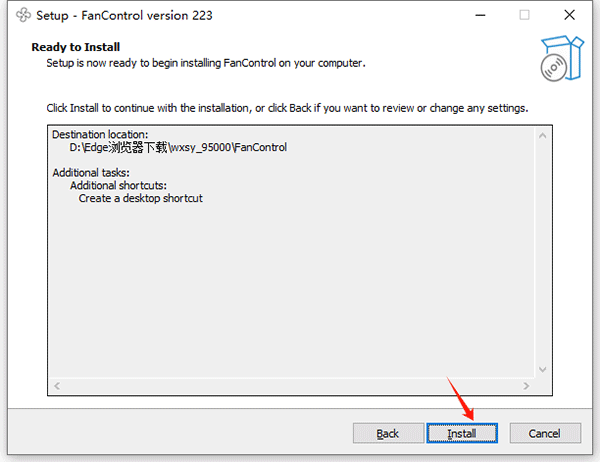The height and width of the screenshot is (462, 600).
Task: Click the "Destination location:" line
Action: pyautogui.click(x=100, y=135)
